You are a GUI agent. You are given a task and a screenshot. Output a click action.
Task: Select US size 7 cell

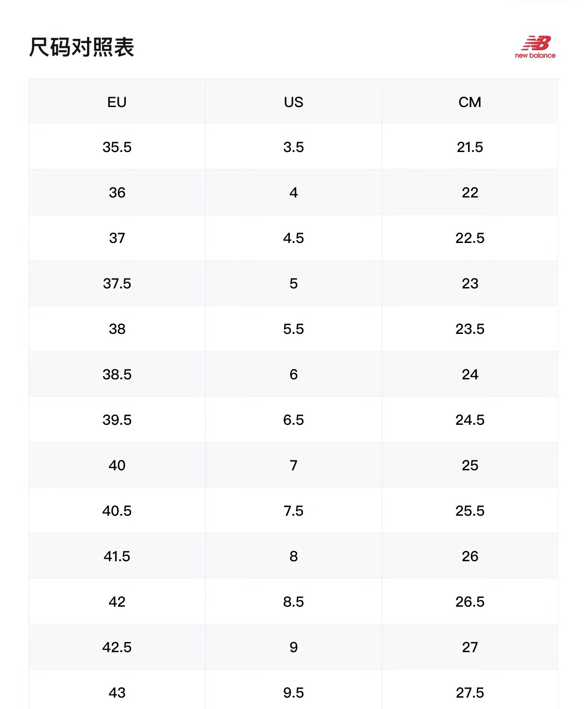tap(294, 465)
